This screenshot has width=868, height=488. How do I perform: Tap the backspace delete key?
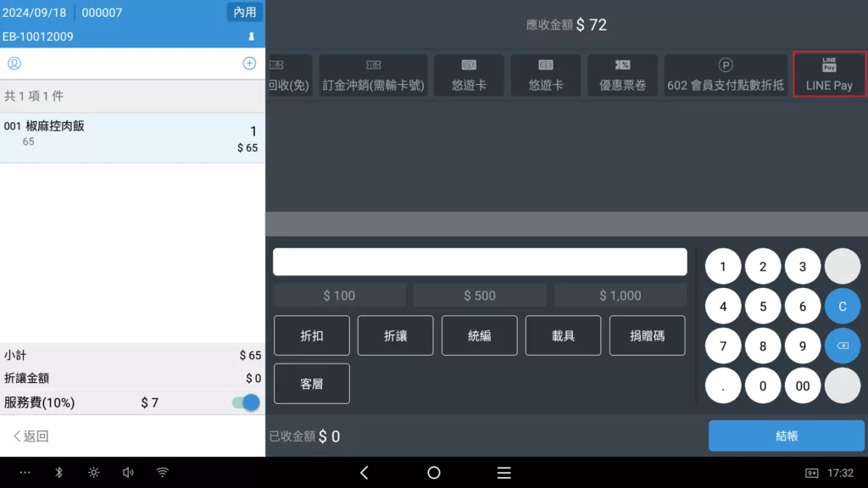pyautogui.click(x=843, y=346)
